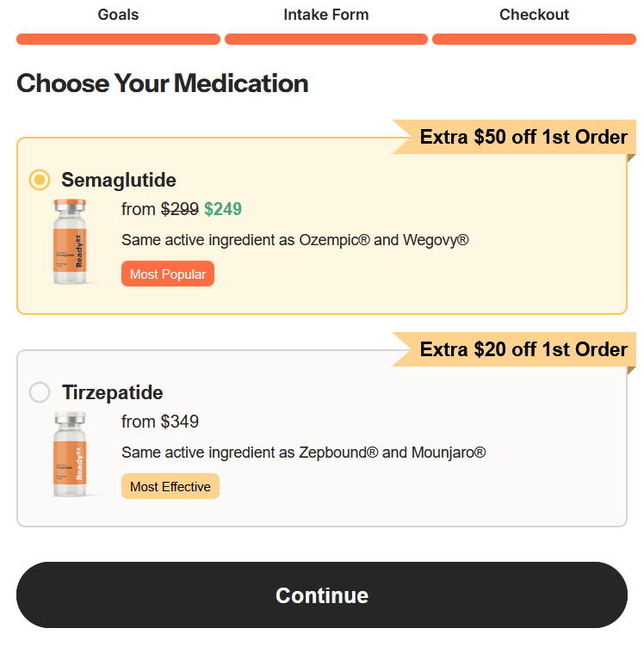The width and height of the screenshot is (644, 653).
Task: Click the Semaglutide medication title
Action: [x=119, y=180]
